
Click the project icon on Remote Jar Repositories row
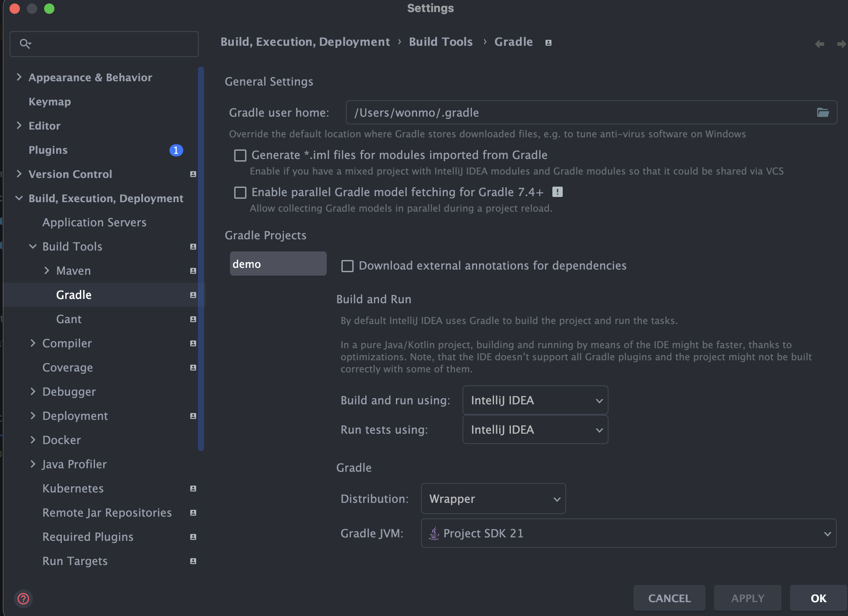tap(193, 513)
